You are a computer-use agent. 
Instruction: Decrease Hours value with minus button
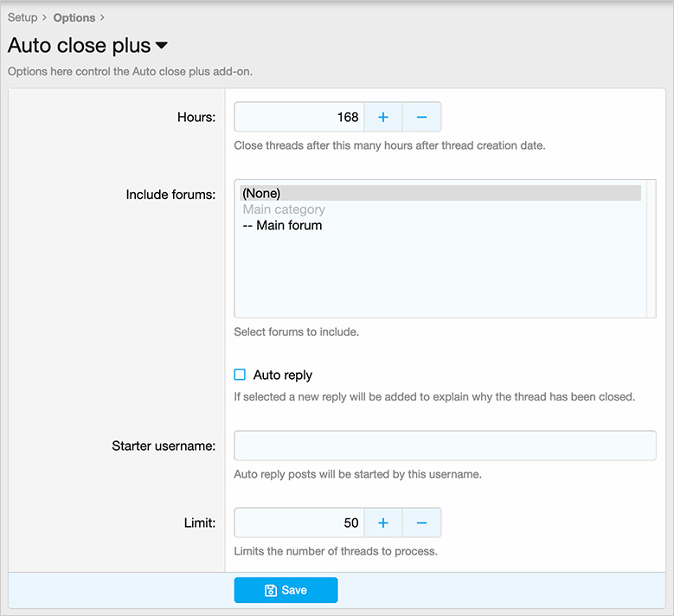[421, 117]
